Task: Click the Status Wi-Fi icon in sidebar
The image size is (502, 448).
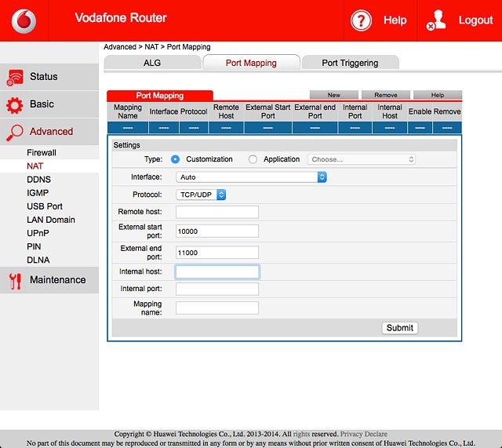Action: pos(15,78)
